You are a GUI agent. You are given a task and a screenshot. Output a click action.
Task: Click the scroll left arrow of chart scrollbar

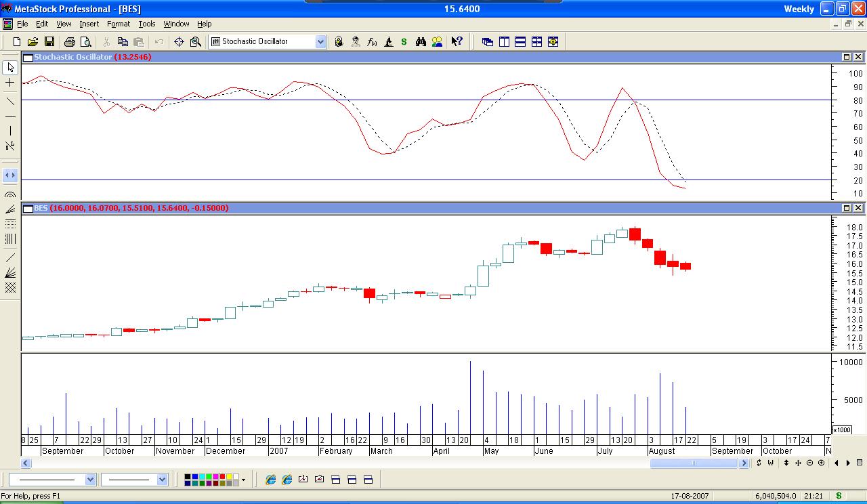(x=26, y=463)
